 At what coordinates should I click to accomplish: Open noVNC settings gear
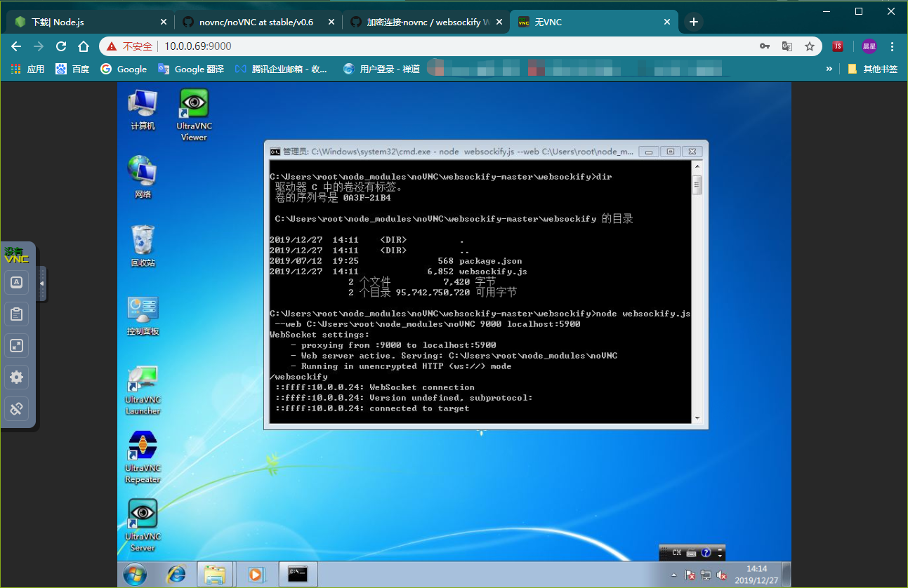coord(16,377)
